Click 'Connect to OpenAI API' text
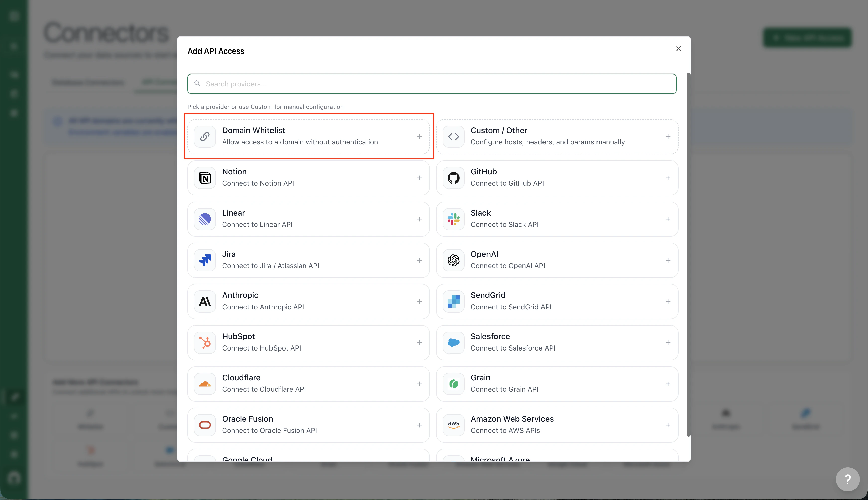Viewport: 868px width, 500px height. (508, 266)
